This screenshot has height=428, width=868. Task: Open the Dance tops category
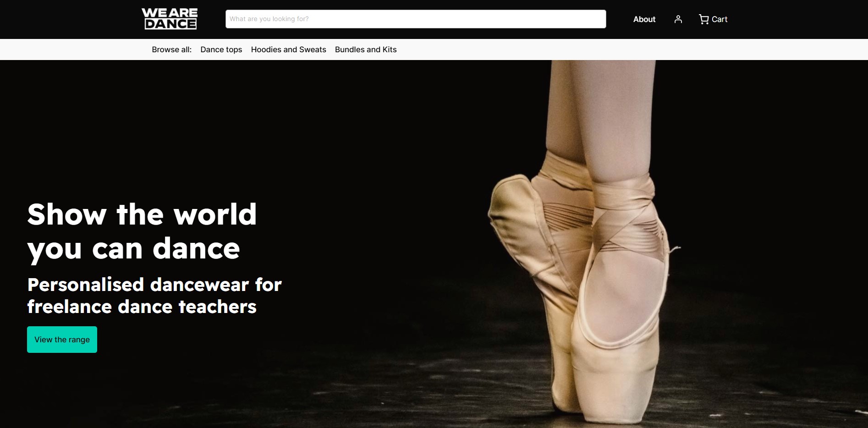click(221, 49)
